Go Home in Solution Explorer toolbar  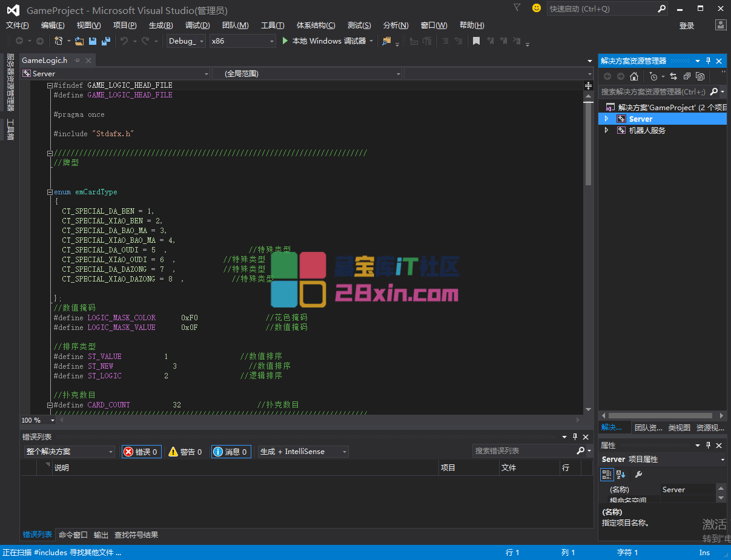click(x=634, y=76)
